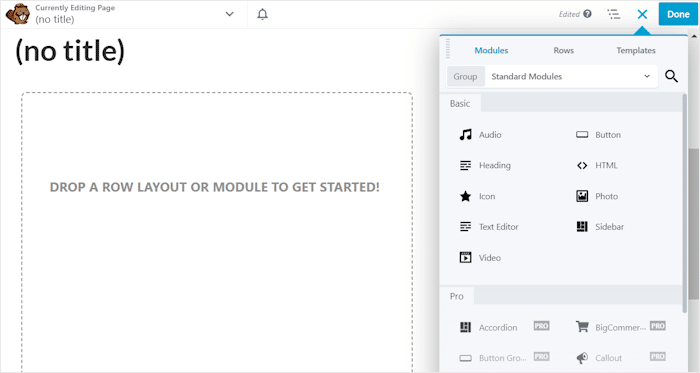Viewport: 700px width, 373px height.
Task: Select the Video module icon
Action: tap(466, 257)
